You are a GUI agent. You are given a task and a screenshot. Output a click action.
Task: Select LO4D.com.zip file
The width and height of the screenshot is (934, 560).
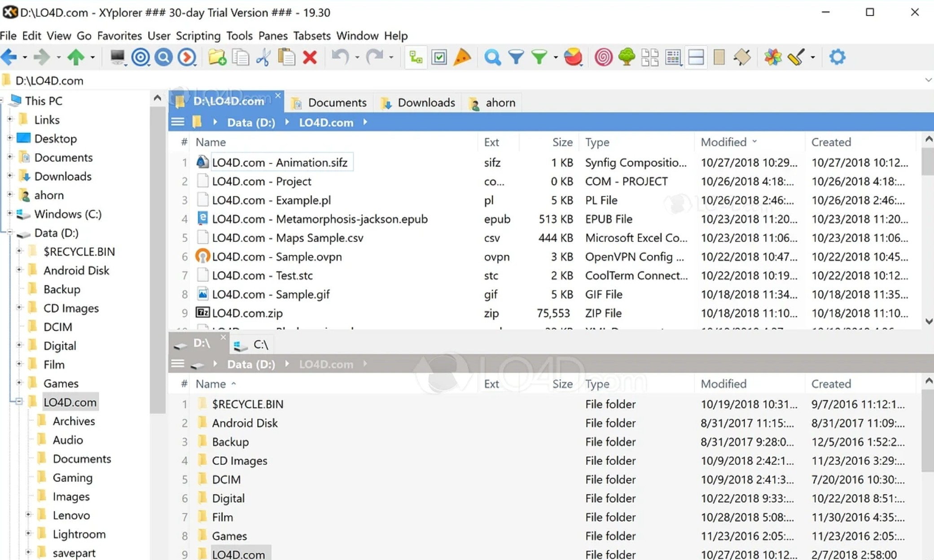tap(247, 313)
